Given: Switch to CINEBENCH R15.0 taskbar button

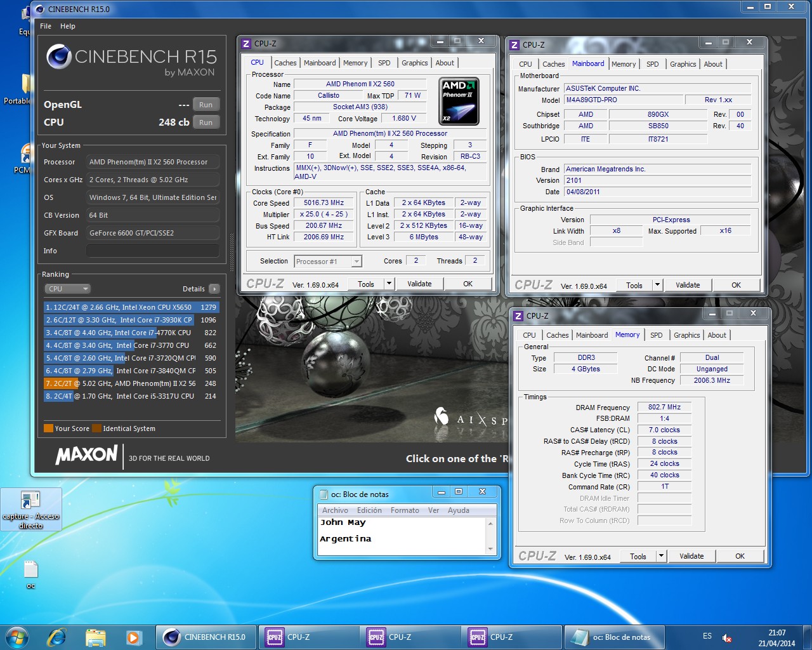Looking at the screenshot, I should point(206,637).
